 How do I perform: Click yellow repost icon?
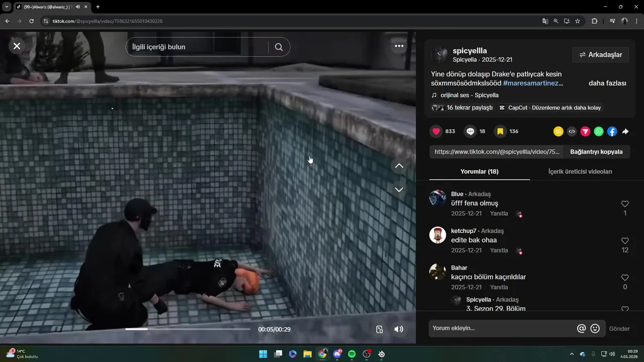point(558,131)
